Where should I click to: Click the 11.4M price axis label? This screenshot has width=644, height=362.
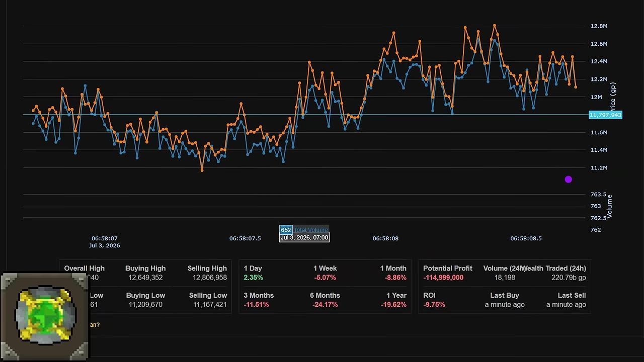tap(599, 150)
